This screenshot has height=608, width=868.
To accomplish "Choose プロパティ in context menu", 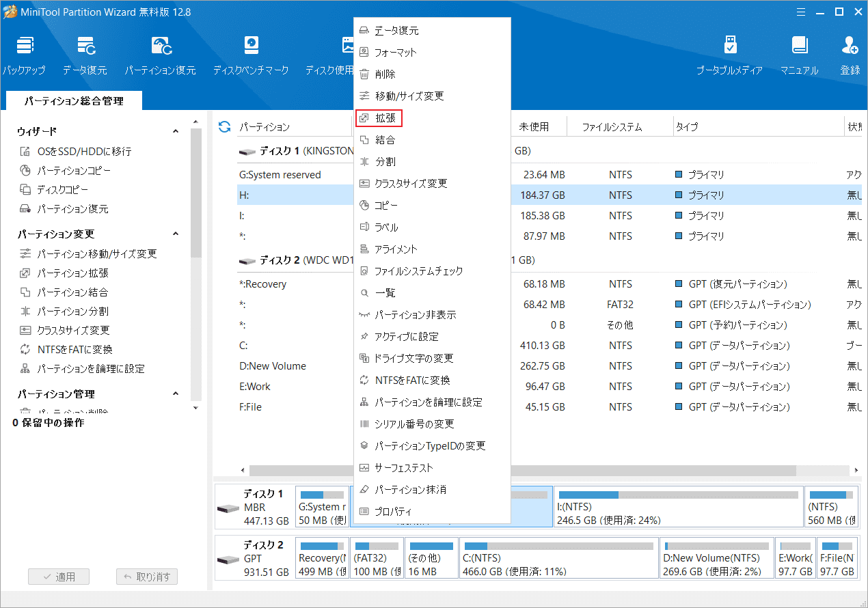I will (x=432, y=512).
